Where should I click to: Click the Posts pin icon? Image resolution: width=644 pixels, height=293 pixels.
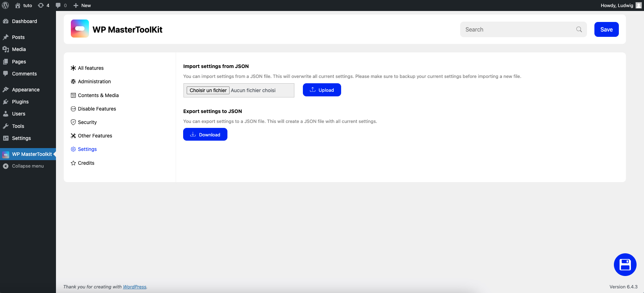coord(6,37)
